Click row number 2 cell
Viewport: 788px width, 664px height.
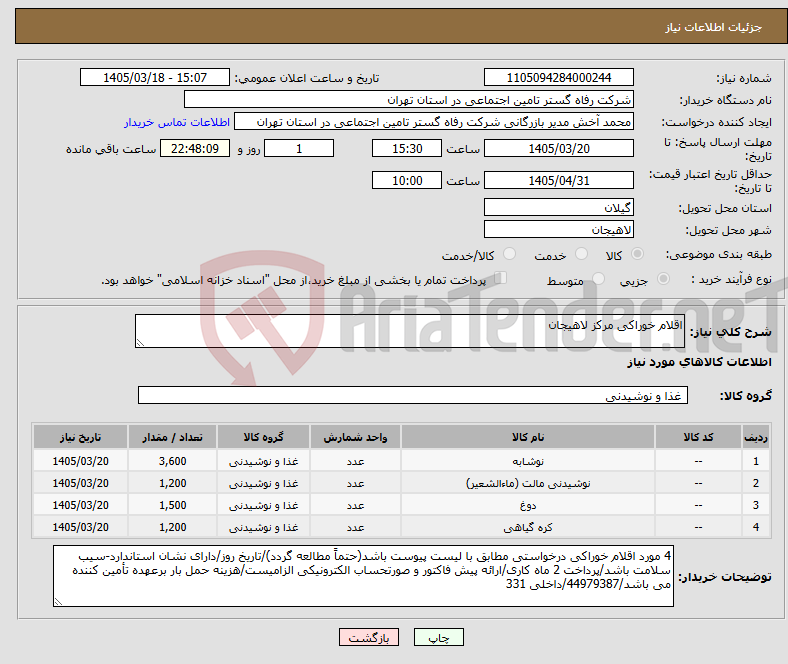pos(755,483)
